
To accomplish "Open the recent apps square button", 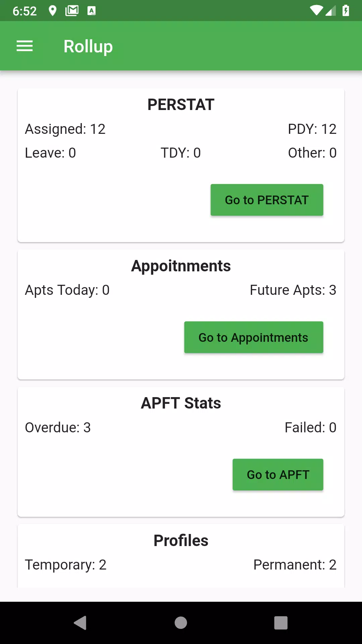I will coord(281,623).
